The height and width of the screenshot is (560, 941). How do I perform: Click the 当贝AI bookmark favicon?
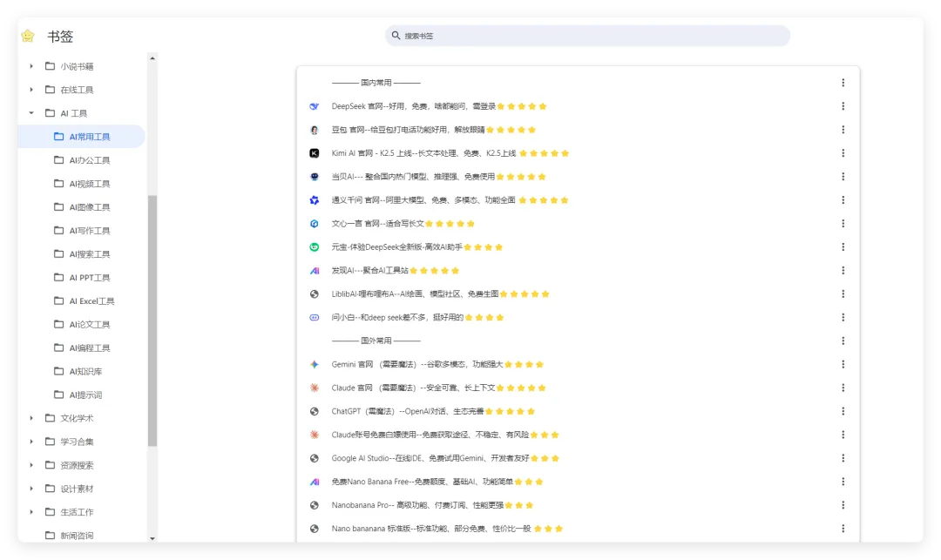(x=314, y=176)
